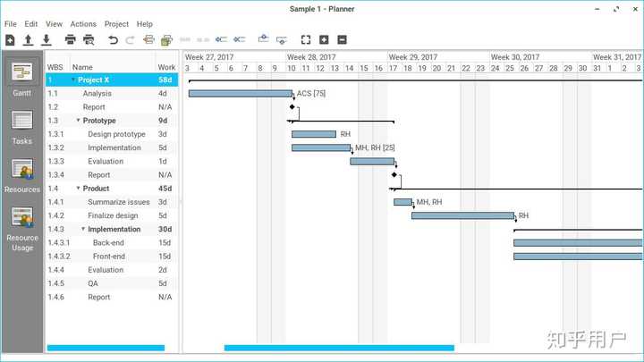644x362 pixels.
Task: Select the Finalize design task row
Action: pos(112,215)
